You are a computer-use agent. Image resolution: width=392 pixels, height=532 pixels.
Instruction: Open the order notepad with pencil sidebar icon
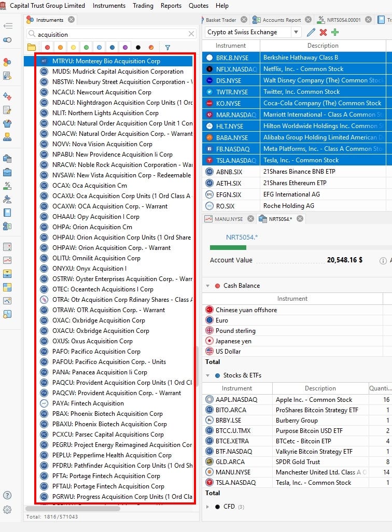(7, 110)
